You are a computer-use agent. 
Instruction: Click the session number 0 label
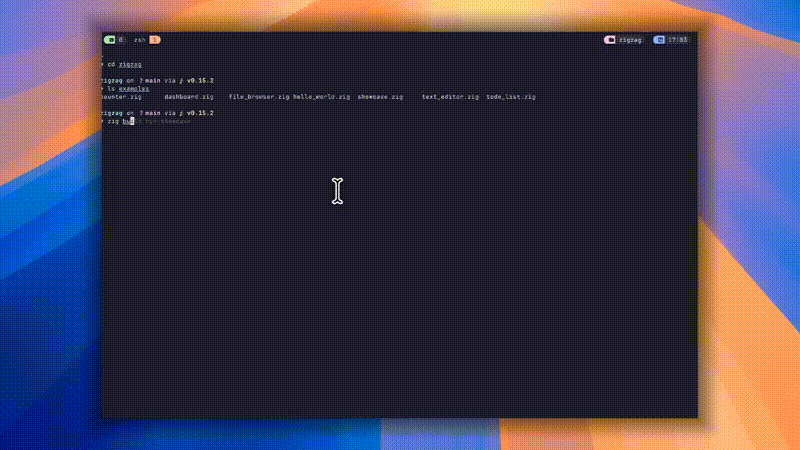tap(121, 40)
